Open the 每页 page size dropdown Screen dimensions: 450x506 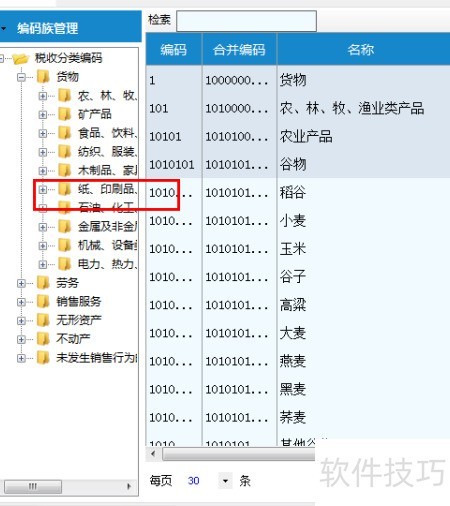(225, 481)
